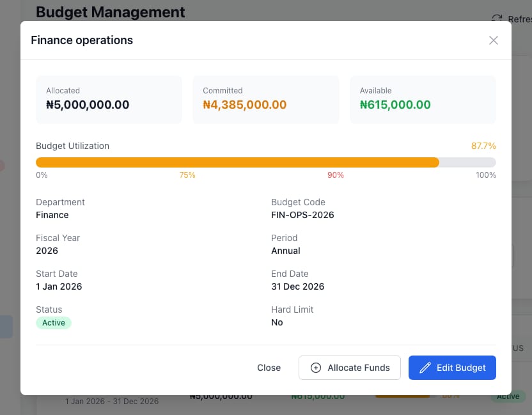The image size is (532, 415).
Task: Select the Committed amount ₦4,385,000.00
Action: pyautogui.click(x=245, y=104)
